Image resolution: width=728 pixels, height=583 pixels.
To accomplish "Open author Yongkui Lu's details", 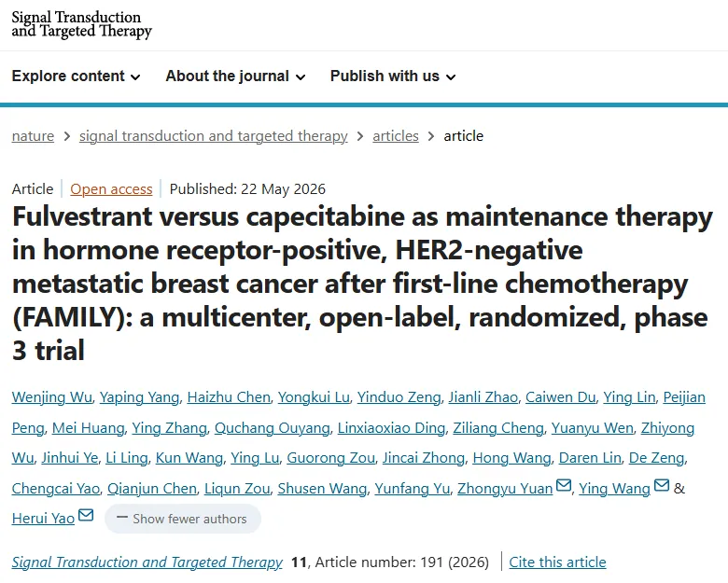I will [314, 397].
